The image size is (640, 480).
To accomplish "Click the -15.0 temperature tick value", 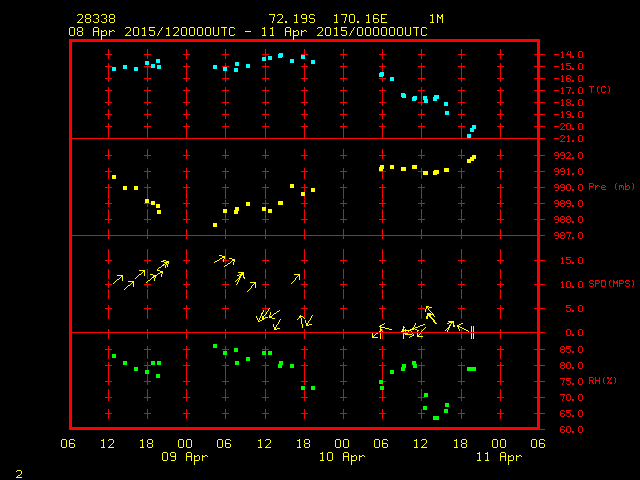I will (568, 67).
